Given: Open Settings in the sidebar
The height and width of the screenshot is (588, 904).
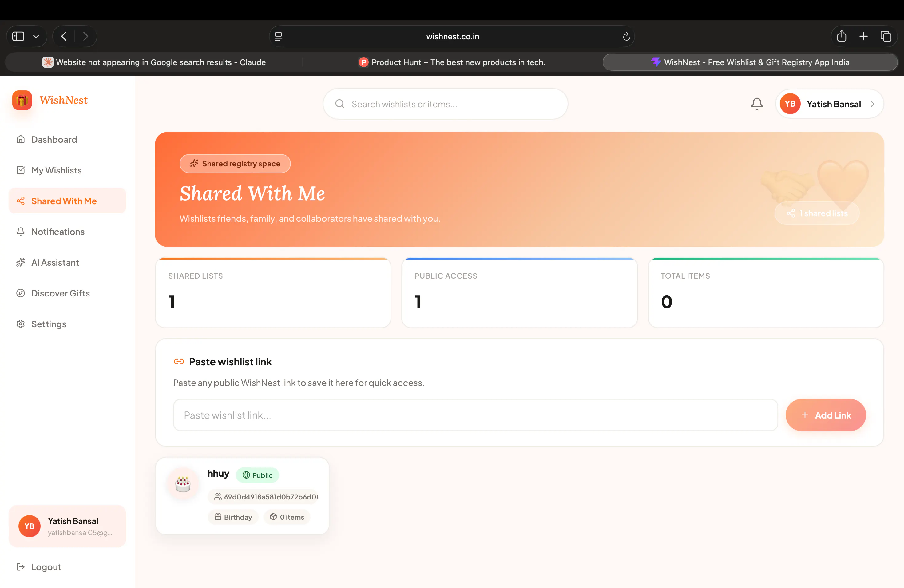Looking at the screenshot, I should (67, 324).
